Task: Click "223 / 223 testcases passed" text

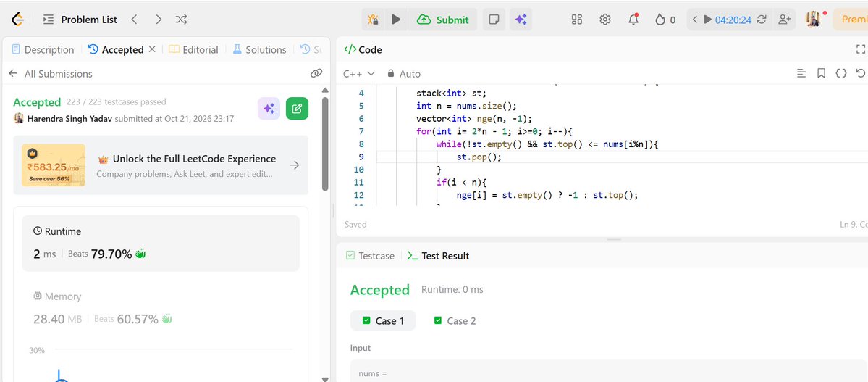Action: [117, 102]
